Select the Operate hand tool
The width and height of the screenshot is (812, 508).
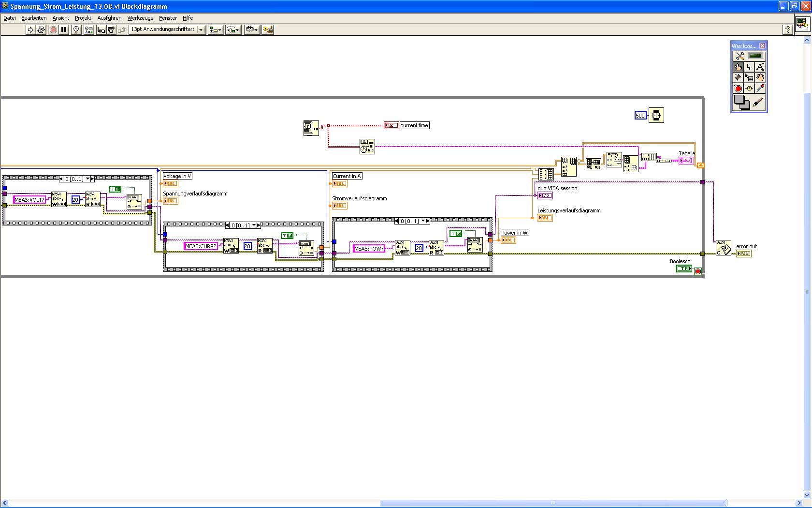click(x=738, y=67)
